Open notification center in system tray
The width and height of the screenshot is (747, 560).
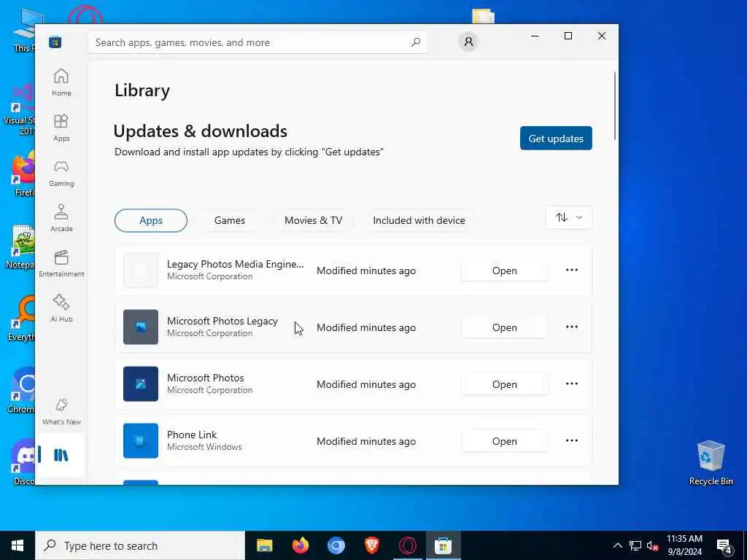[724, 546]
